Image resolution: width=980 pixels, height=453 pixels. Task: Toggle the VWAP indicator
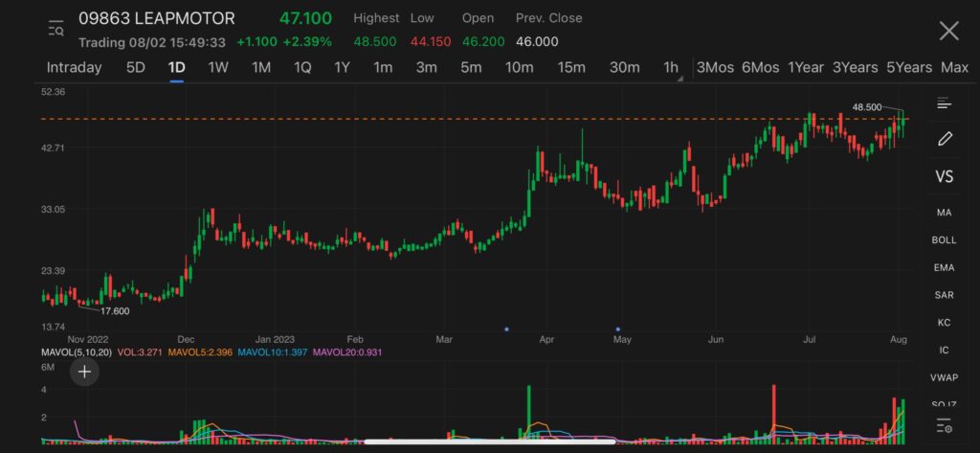pyautogui.click(x=944, y=378)
